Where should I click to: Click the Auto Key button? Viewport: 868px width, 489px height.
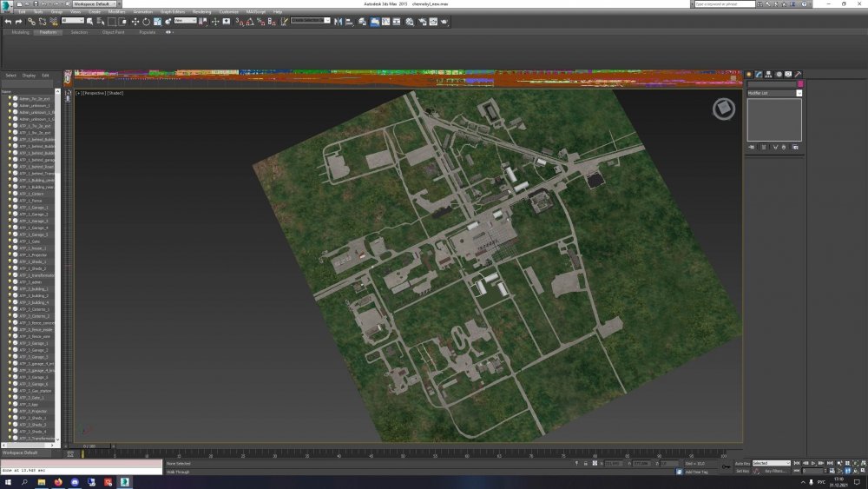[x=742, y=464]
